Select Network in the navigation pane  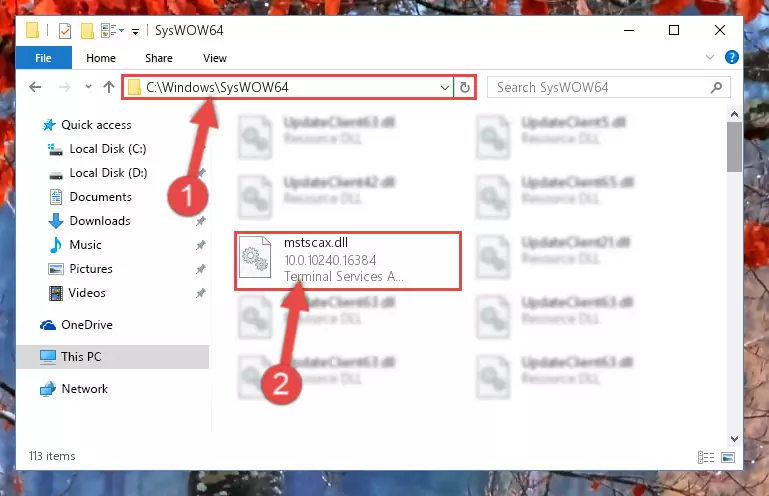pyautogui.click(x=84, y=389)
